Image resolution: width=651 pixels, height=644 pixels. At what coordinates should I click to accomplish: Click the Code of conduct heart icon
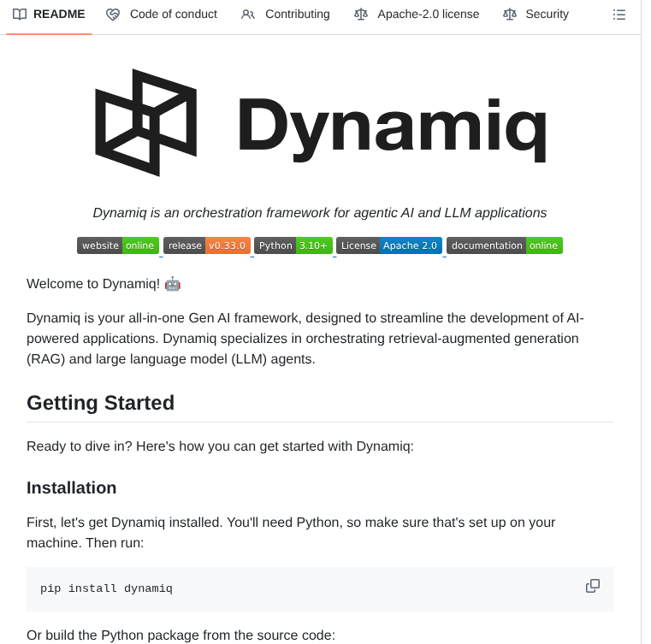113,15
